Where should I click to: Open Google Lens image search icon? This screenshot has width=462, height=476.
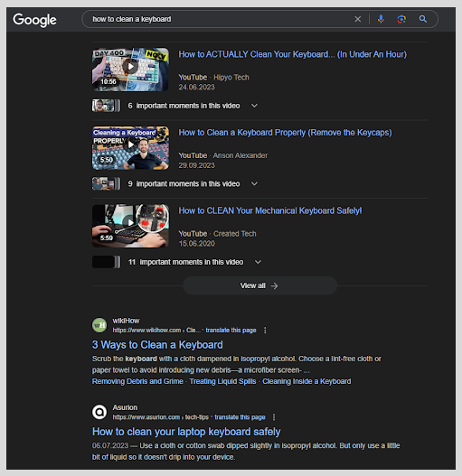pyautogui.click(x=401, y=19)
